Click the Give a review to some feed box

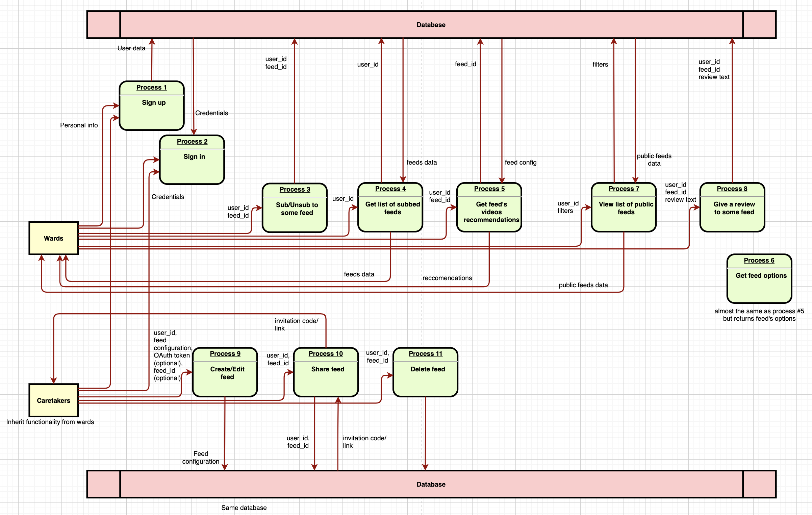click(x=732, y=207)
